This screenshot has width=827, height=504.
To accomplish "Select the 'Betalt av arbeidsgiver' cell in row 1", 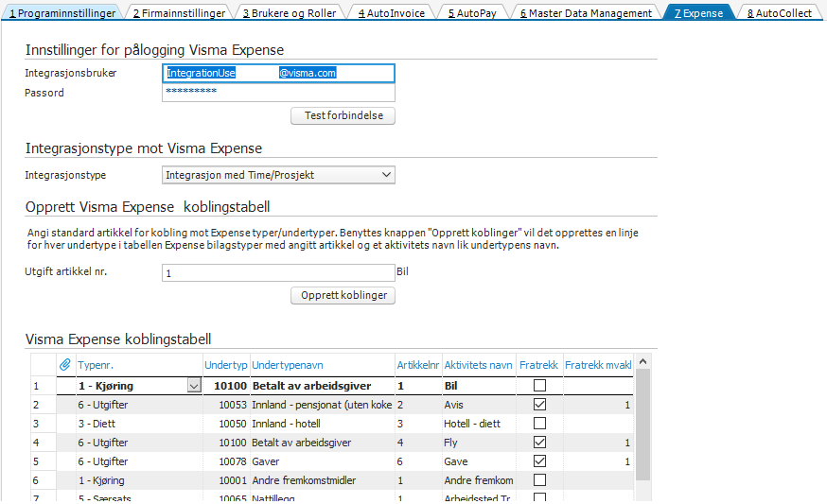I will pos(323,386).
